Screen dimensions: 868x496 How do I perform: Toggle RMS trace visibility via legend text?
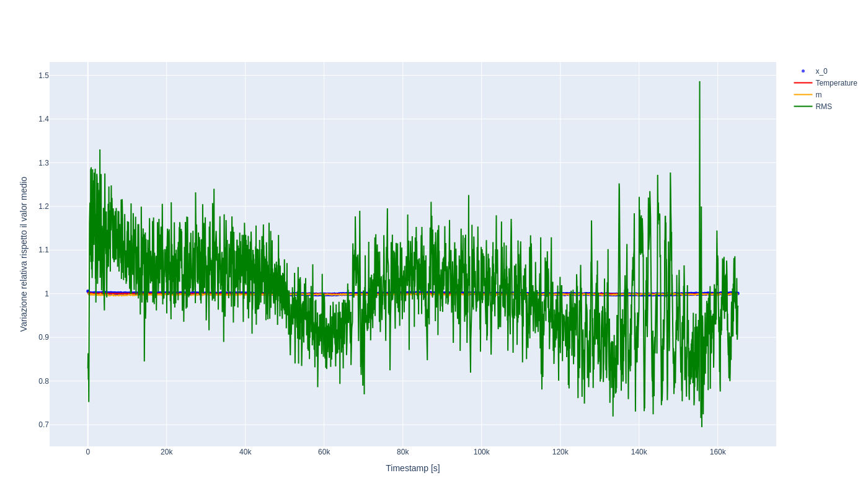823,107
